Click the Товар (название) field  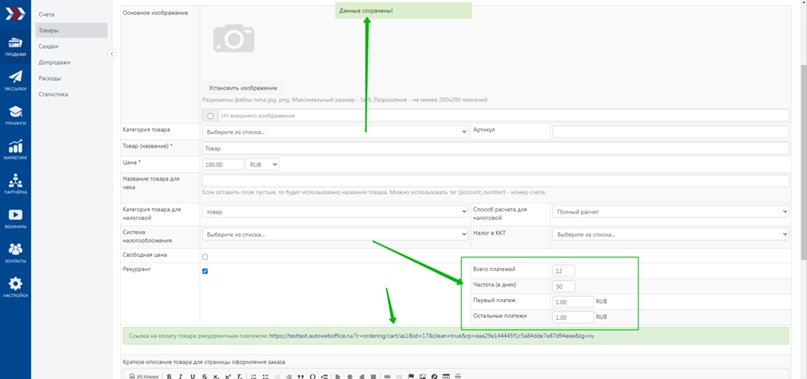(x=496, y=148)
